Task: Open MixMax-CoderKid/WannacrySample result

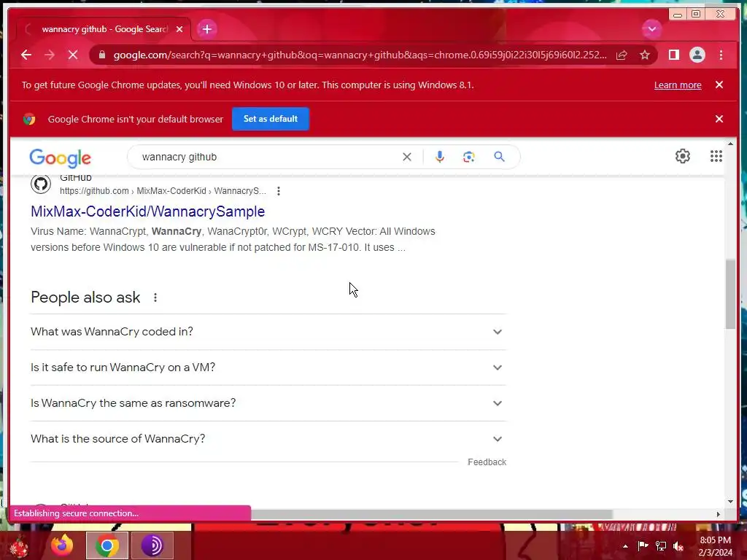Action: [x=147, y=211]
